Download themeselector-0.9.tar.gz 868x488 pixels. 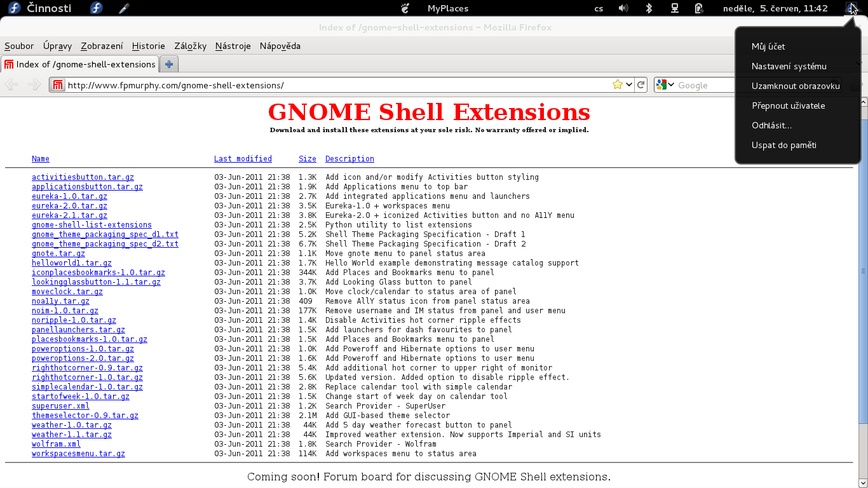[85, 416]
